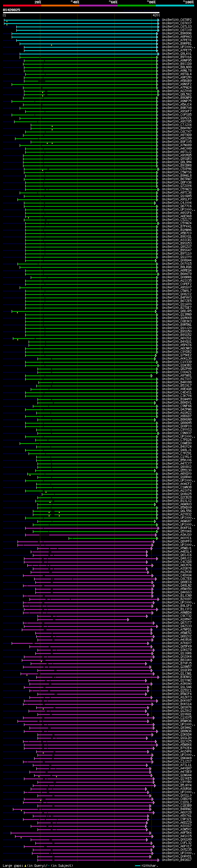
Task: Click the UniRef100_Q87XT7 label
Action: point(177,623)
